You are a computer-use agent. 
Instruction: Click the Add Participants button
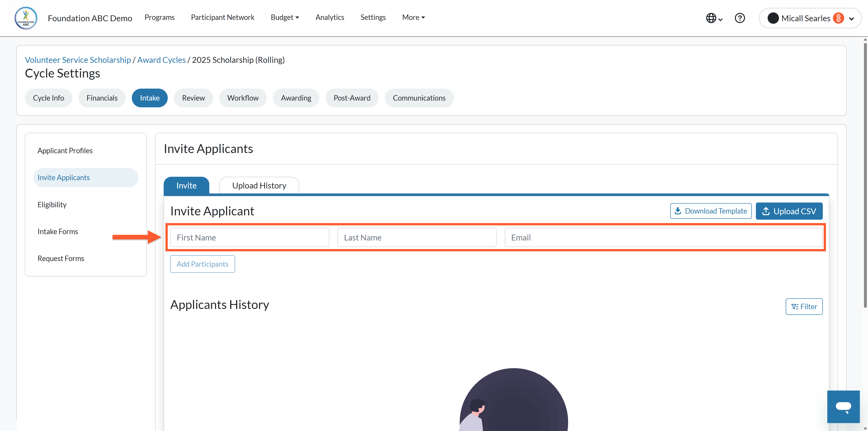(203, 264)
